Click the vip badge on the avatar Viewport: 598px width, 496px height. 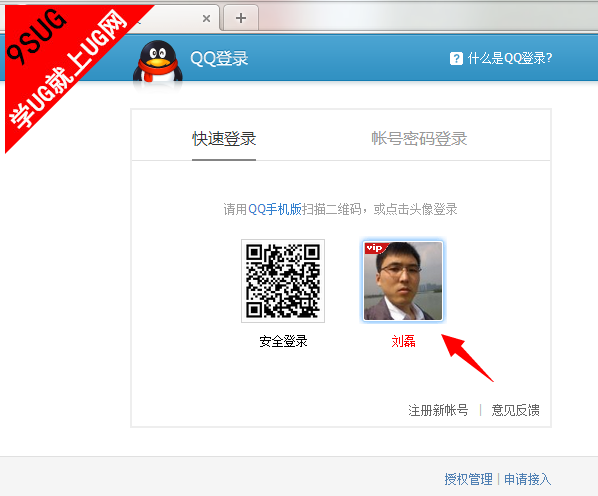(x=375, y=248)
